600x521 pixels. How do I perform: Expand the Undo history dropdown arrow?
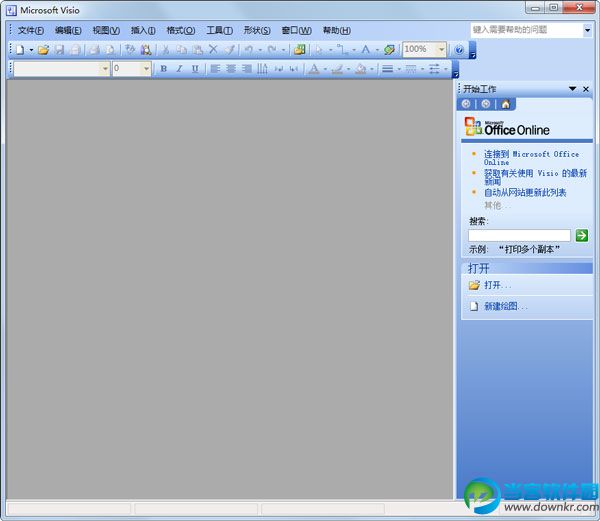(260, 50)
